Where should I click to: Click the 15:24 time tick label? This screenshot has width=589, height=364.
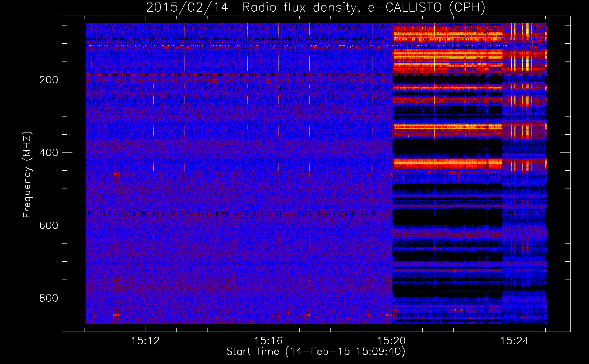515,341
